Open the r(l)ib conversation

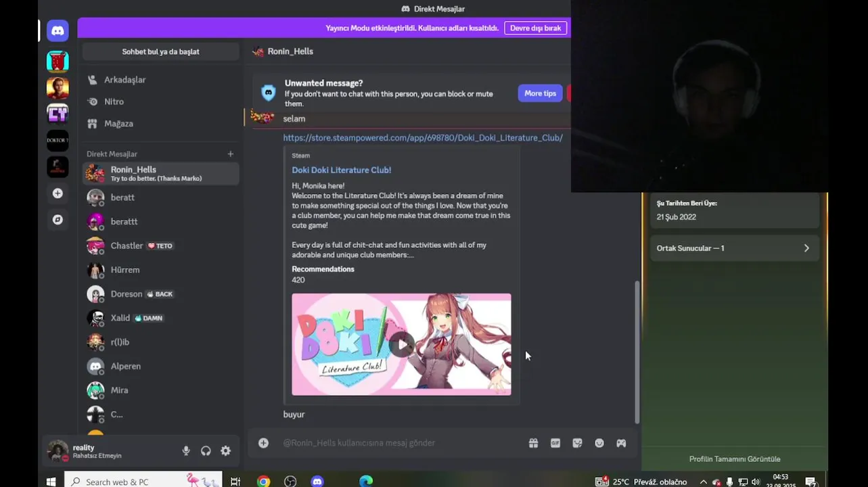(x=160, y=342)
